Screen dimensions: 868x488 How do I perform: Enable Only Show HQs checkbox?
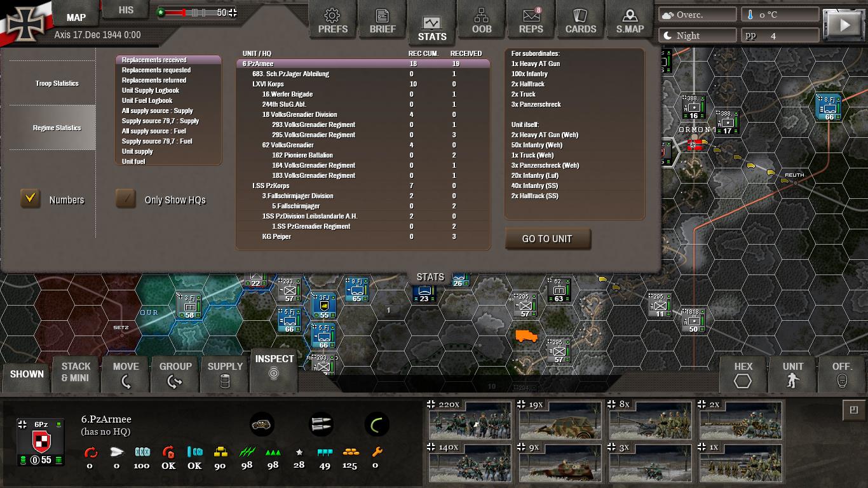pos(126,199)
